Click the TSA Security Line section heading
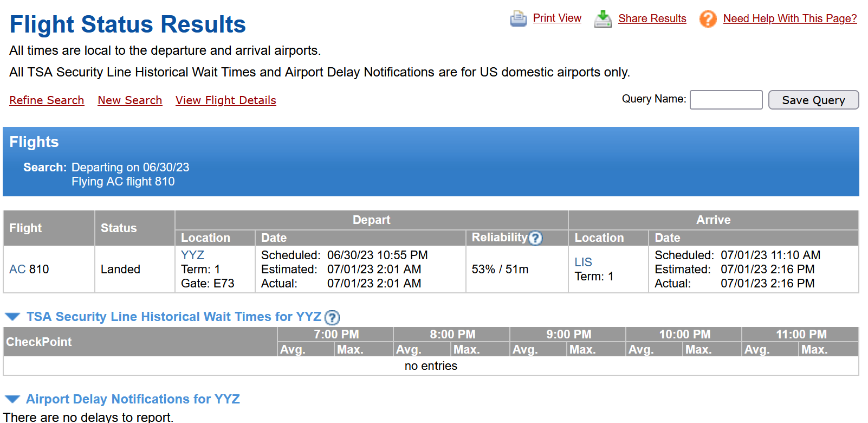The width and height of the screenshot is (868, 423). 173,317
